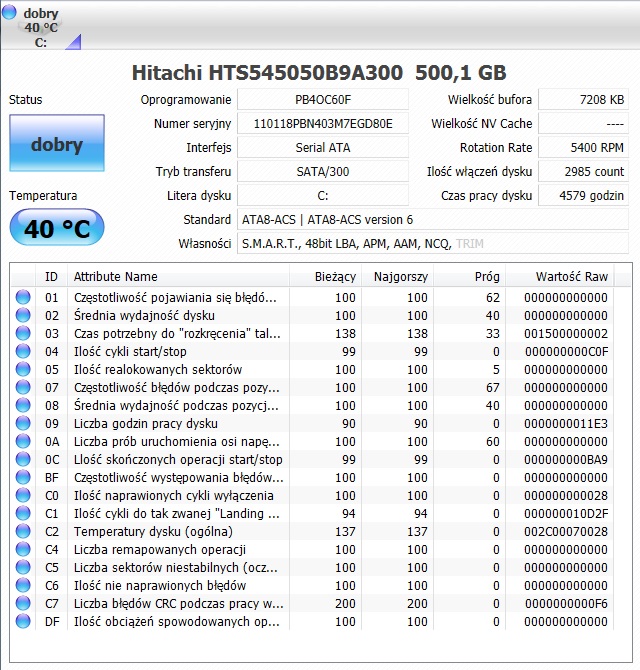The height and width of the screenshot is (670, 640).
Task: Click status icon for attribute 09 row
Action: [x=23, y=423]
